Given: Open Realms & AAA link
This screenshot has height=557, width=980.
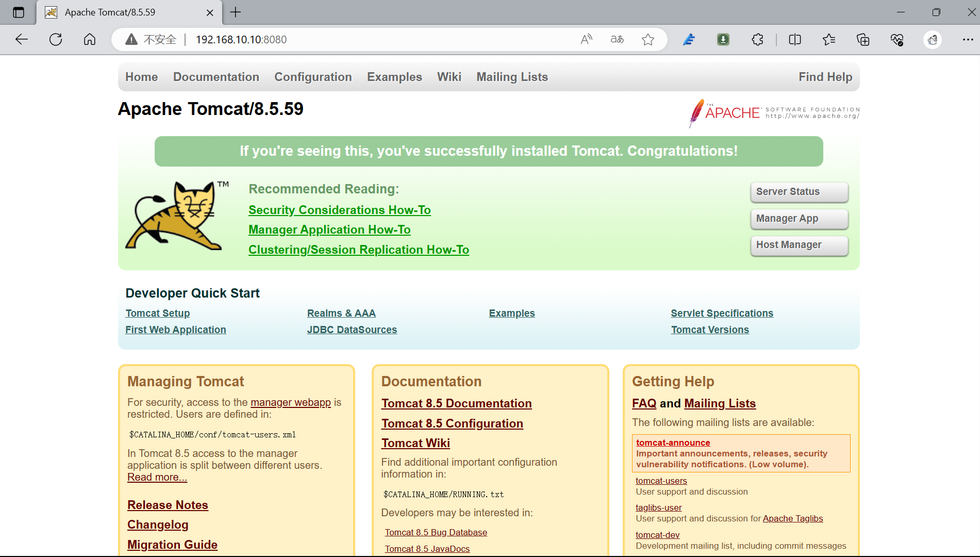Looking at the screenshot, I should 341,313.
